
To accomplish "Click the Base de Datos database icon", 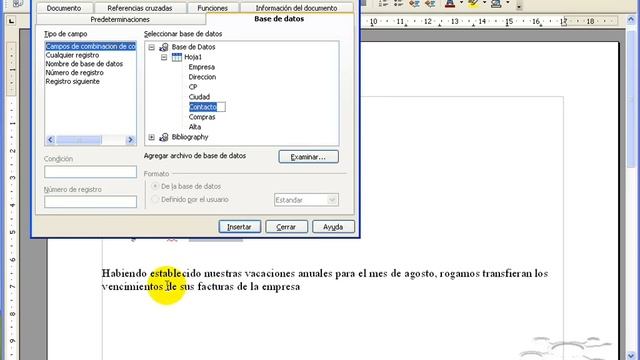I will coord(164,47).
